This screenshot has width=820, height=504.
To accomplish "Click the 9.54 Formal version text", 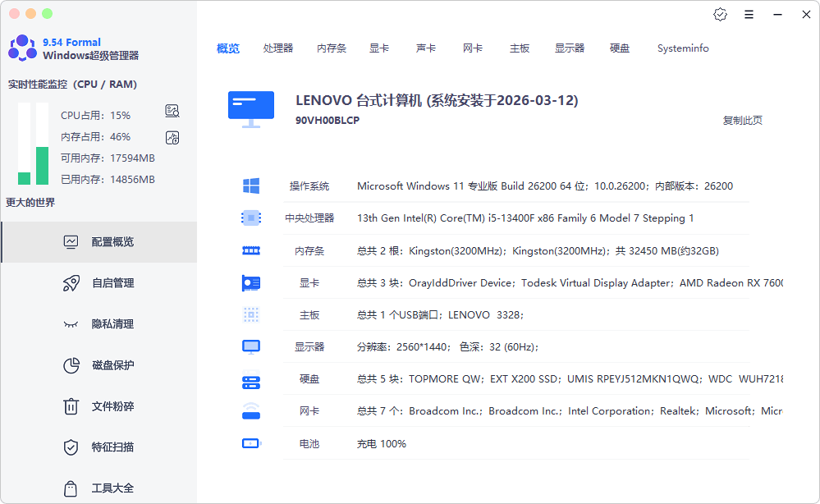I will [x=71, y=43].
